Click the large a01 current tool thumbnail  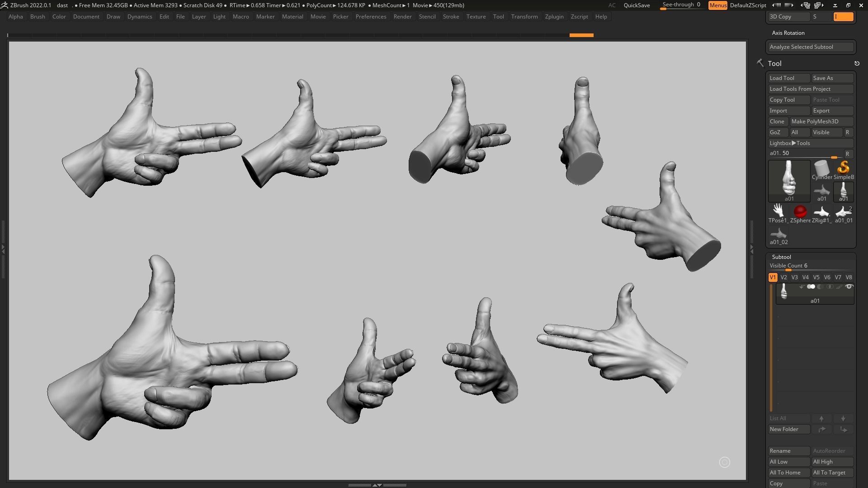point(789,181)
